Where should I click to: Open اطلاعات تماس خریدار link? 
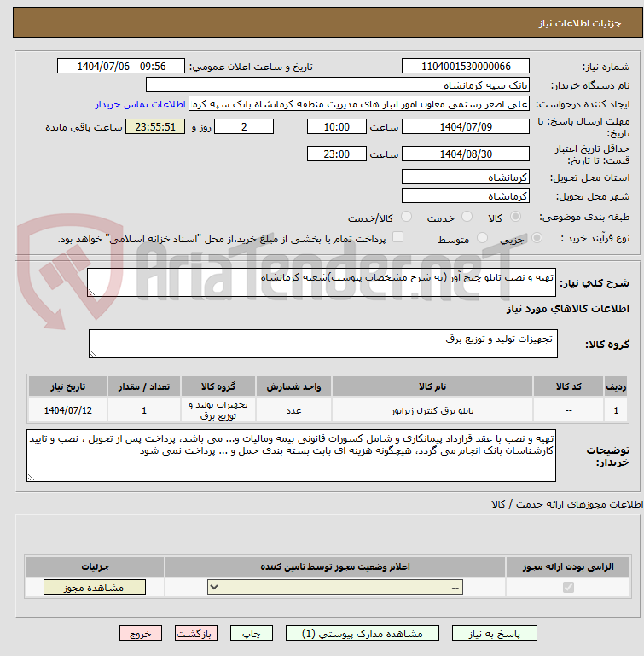(140, 104)
